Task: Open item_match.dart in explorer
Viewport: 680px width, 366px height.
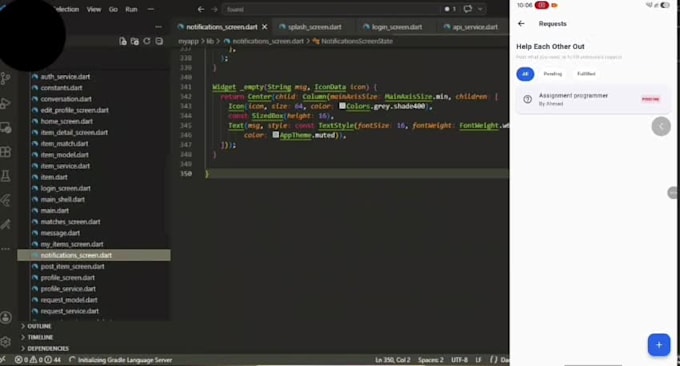Action: tap(64, 144)
